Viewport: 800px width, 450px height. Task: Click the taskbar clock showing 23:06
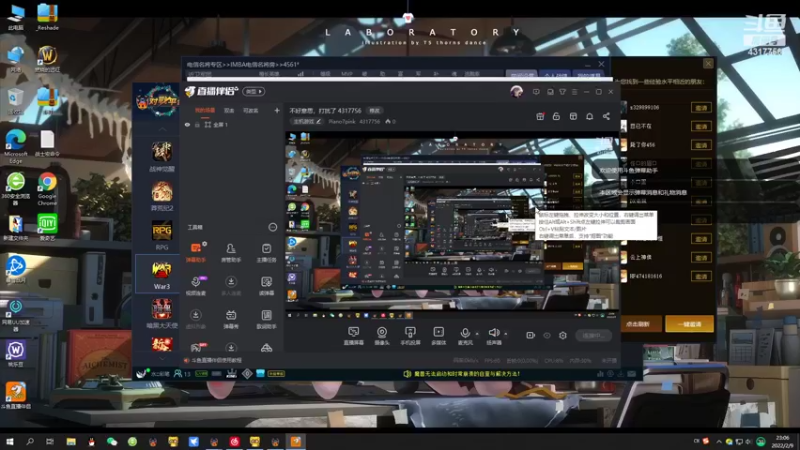pos(782,441)
